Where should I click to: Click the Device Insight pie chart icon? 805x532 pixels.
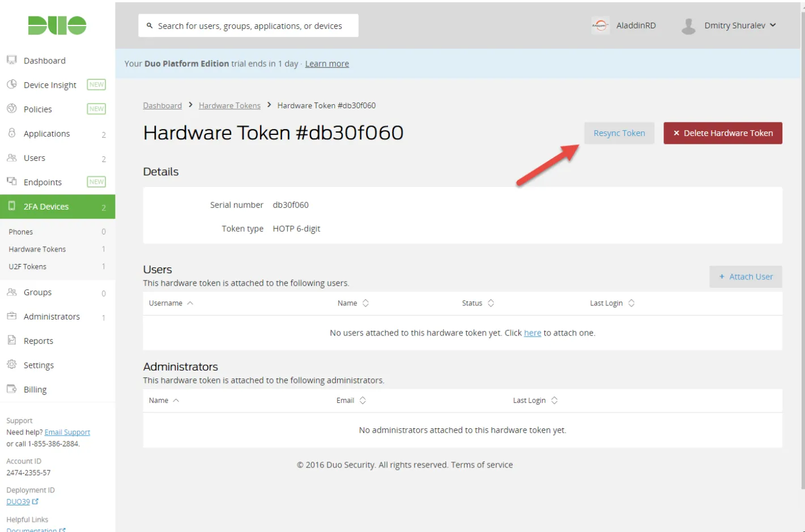click(11, 84)
